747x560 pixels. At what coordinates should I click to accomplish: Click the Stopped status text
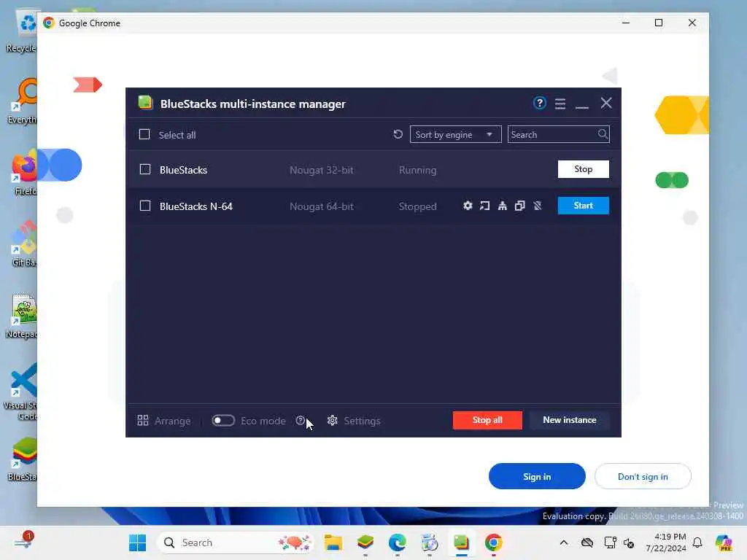pyautogui.click(x=417, y=206)
